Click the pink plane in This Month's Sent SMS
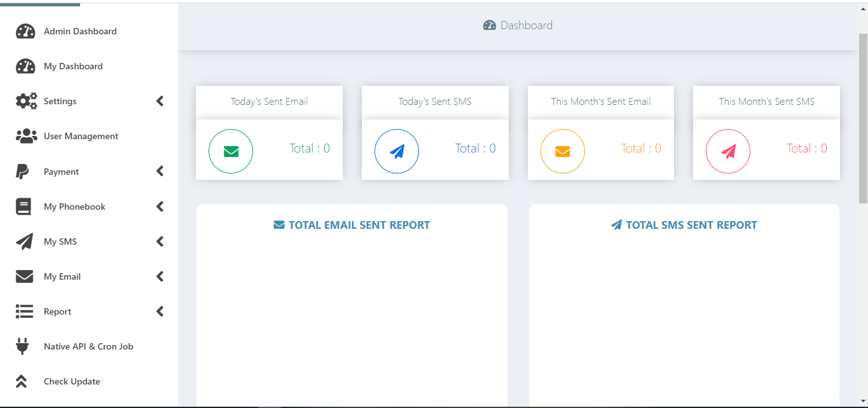This screenshot has width=868, height=408. pos(728,151)
